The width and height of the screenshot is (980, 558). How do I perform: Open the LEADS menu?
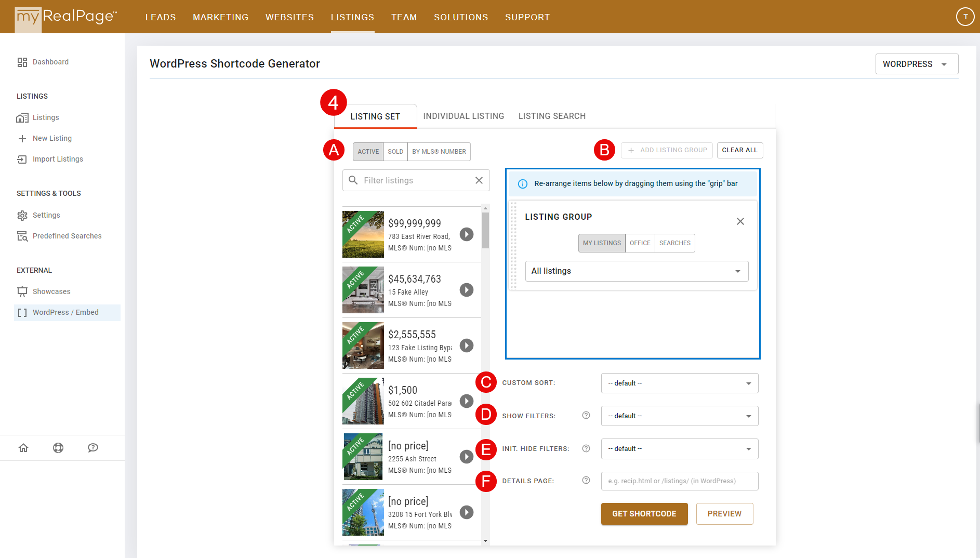click(x=161, y=17)
